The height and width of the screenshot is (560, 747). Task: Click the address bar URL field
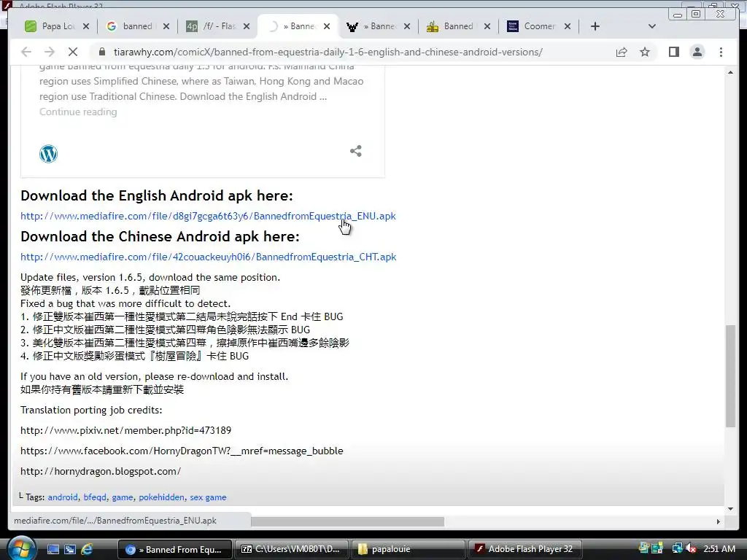click(328, 52)
